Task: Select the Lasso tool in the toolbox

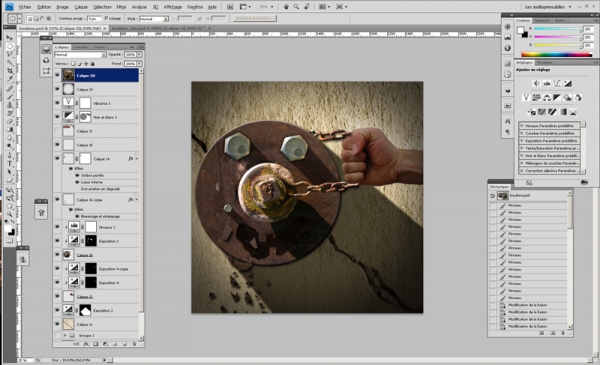Action: [10, 54]
